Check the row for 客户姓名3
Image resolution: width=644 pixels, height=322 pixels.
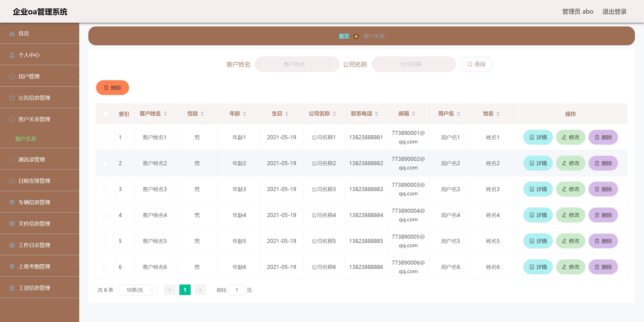105,189
